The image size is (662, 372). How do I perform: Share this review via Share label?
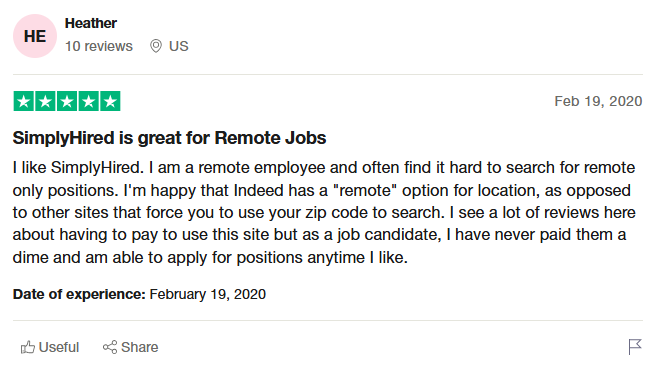[140, 348]
